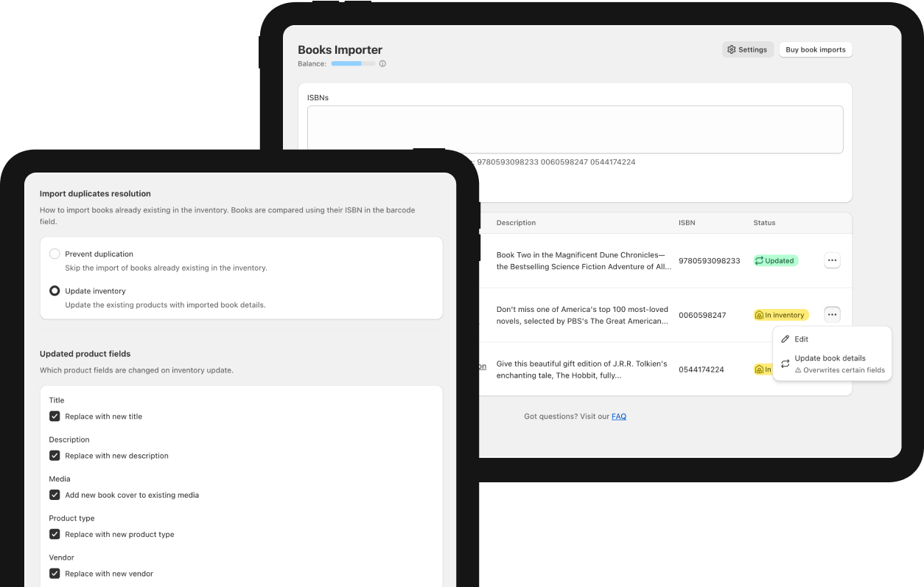Viewport: 924px width, 587px height.
Task: Select the Prevent duplication radio option
Action: (55, 254)
